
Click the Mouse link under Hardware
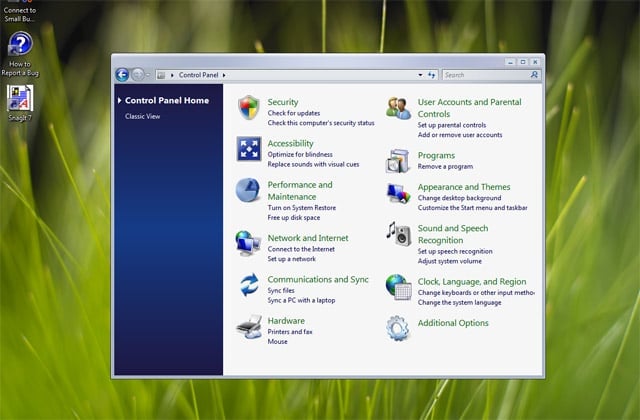point(278,342)
